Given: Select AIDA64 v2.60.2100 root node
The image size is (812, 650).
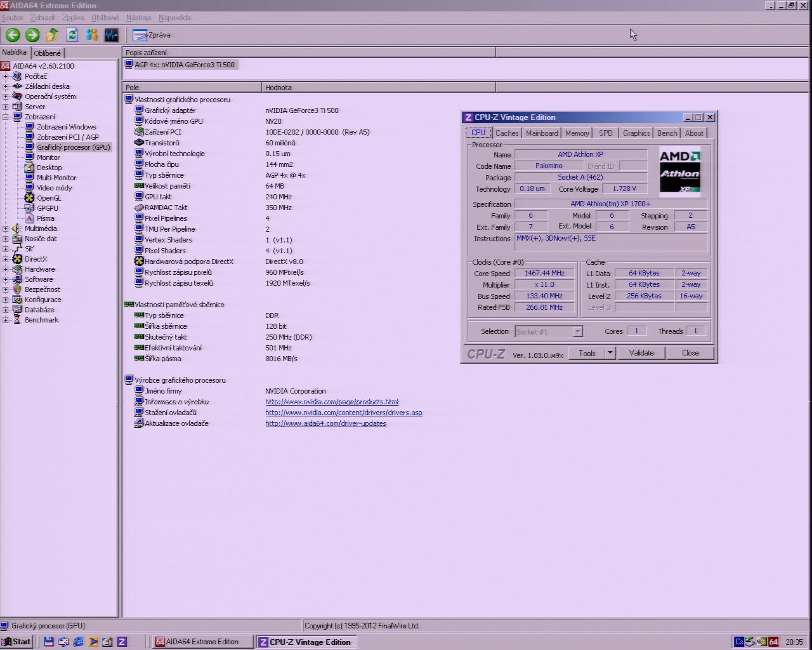Looking at the screenshot, I should [43, 66].
